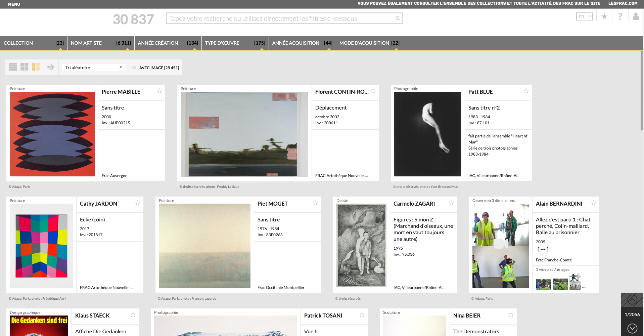644x336 pixels.
Task: Click the print icon
Action: 51,67
